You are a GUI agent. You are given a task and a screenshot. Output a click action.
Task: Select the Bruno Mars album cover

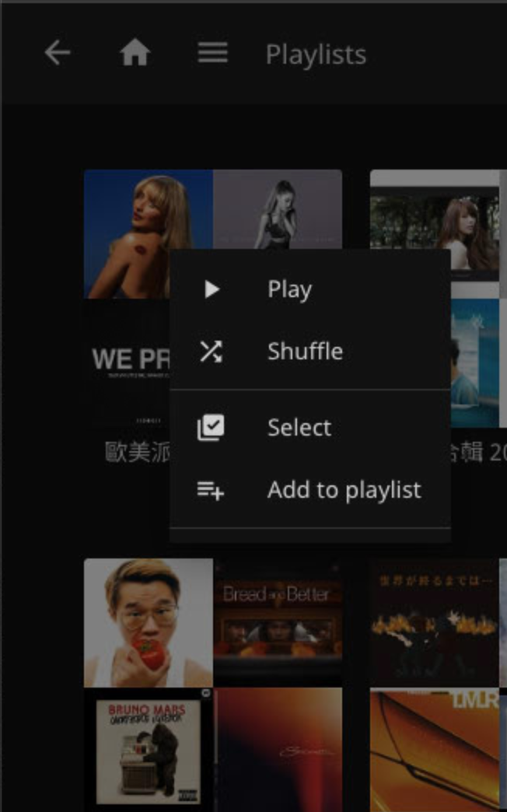pyautogui.click(x=148, y=747)
